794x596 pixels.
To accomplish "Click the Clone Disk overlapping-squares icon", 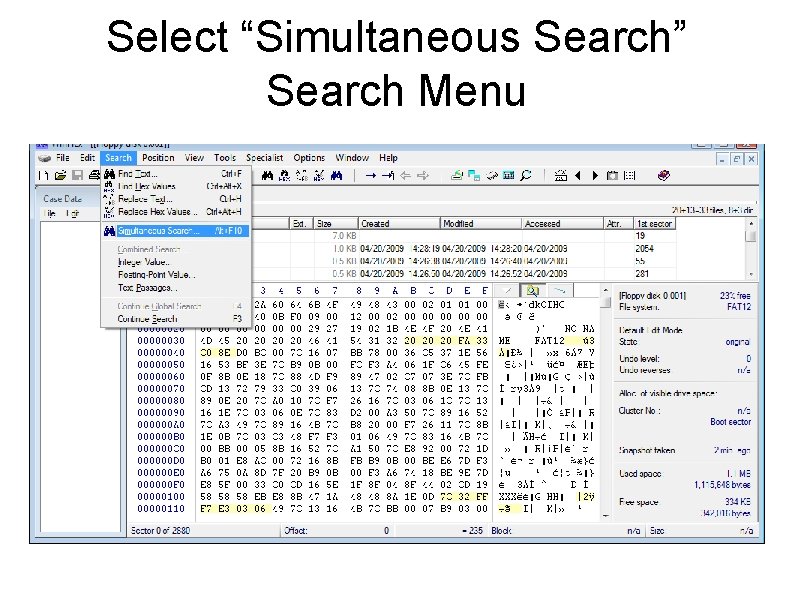I will pyautogui.click(x=474, y=176).
